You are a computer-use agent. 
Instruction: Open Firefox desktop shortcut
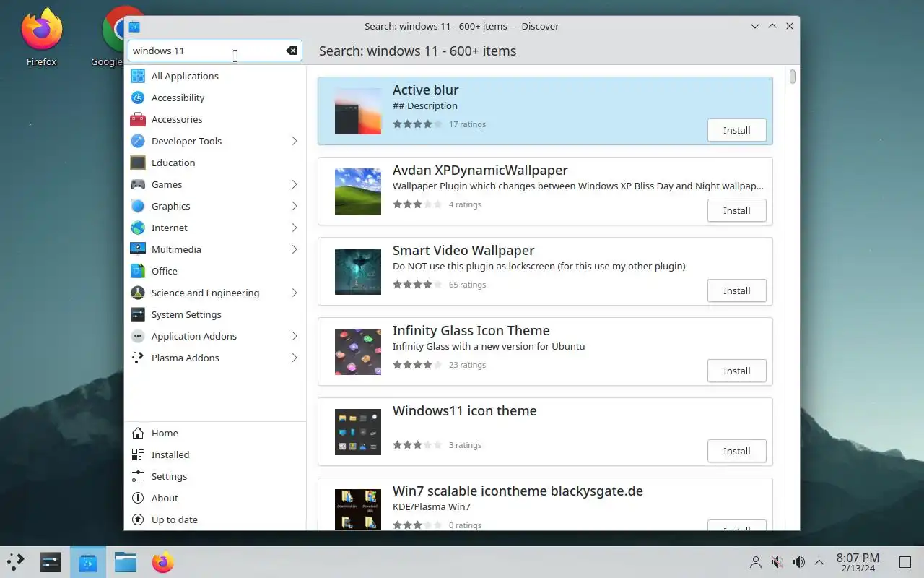[x=41, y=38]
